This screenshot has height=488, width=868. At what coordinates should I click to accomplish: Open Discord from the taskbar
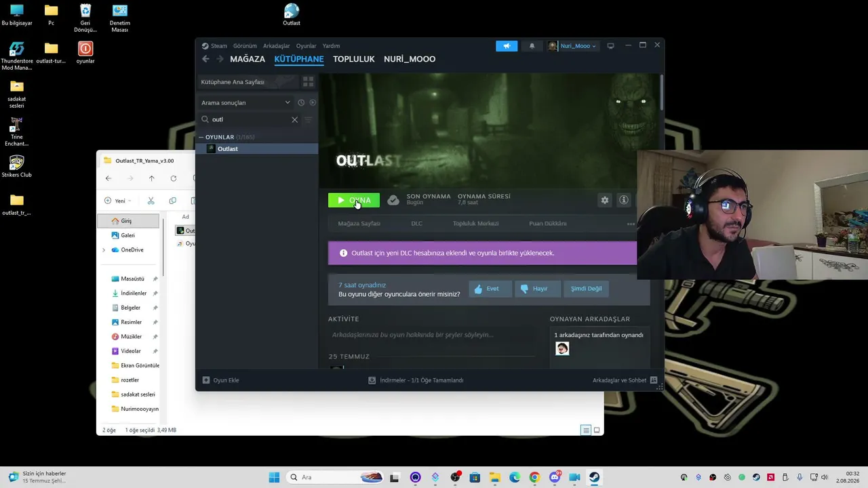pyautogui.click(x=555, y=477)
